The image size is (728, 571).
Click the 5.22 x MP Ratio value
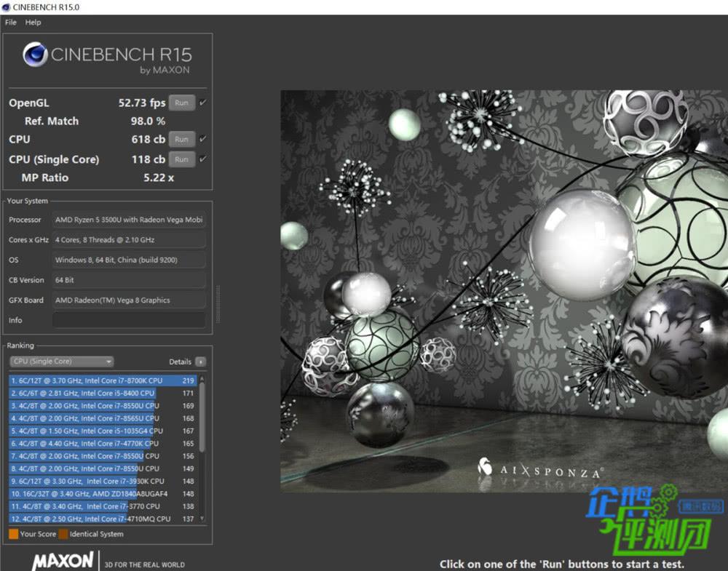pos(158,177)
